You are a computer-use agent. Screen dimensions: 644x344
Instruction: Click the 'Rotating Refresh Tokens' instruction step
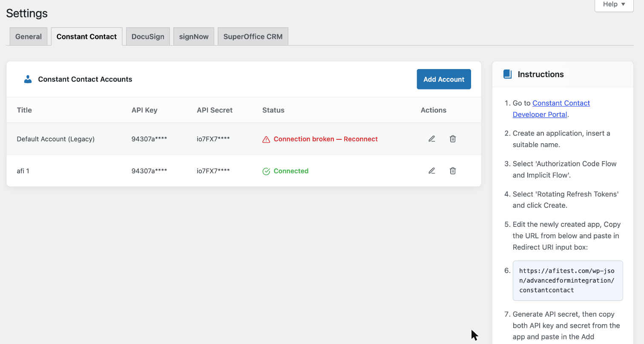click(x=566, y=199)
